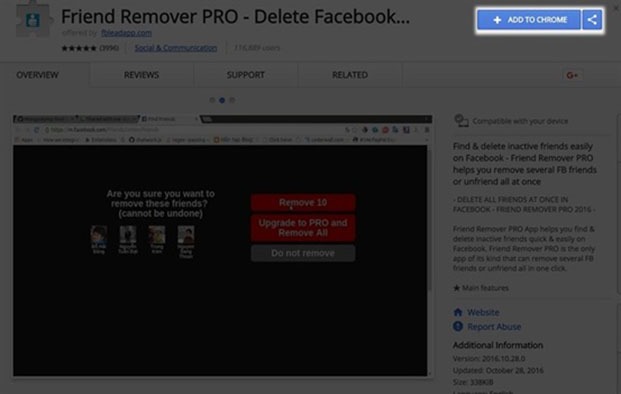Select the second carousel dot
Screen dimensions: 621x394
[x=222, y=100]
